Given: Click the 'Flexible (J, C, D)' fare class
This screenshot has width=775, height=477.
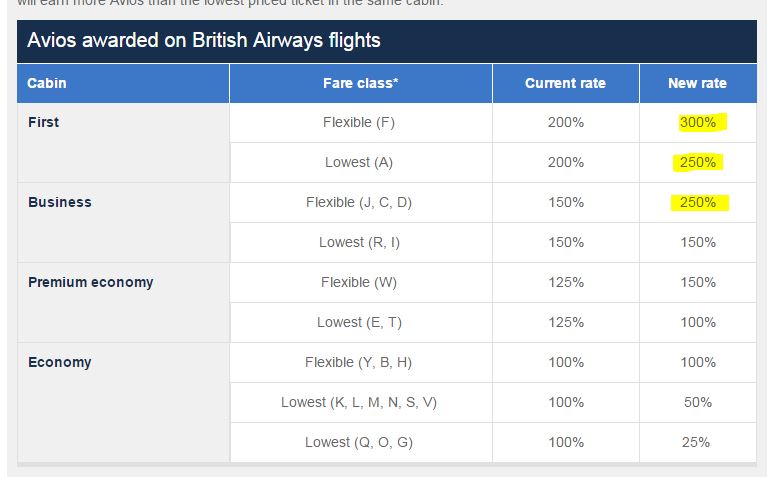Looking at the screenshot, I should [359, 202].
